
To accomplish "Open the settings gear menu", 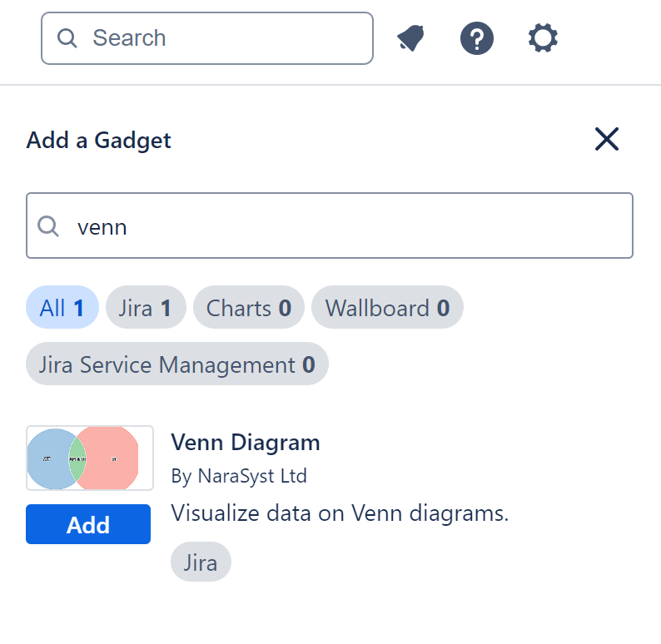I will click(543, 38).
